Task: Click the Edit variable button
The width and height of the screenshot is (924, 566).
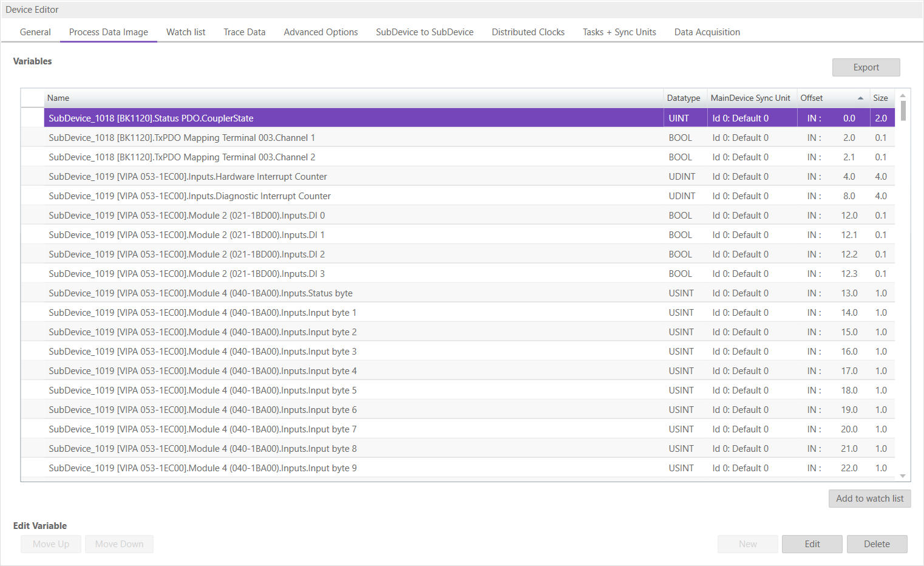Action: (x=812, y=544)
